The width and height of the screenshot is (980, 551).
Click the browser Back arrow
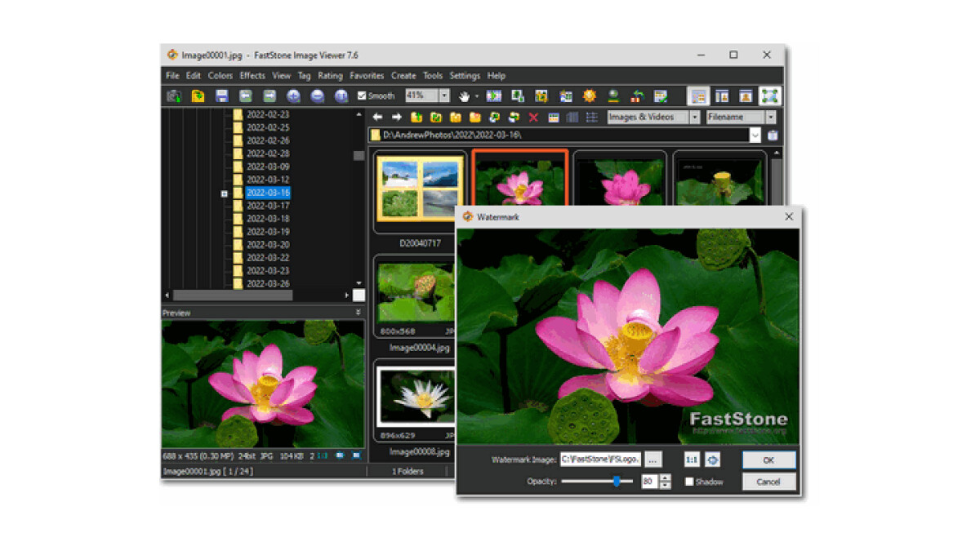click(x=377, y=118)
